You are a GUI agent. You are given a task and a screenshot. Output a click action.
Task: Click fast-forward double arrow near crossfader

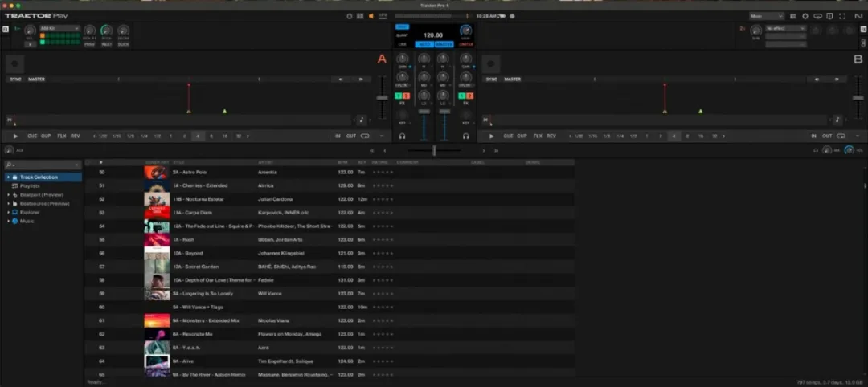click(496, 150)
